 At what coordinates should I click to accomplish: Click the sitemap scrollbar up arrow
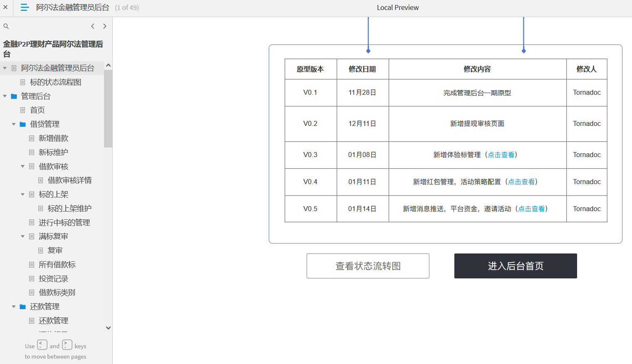pyautogui.click(x=108, y=65)
